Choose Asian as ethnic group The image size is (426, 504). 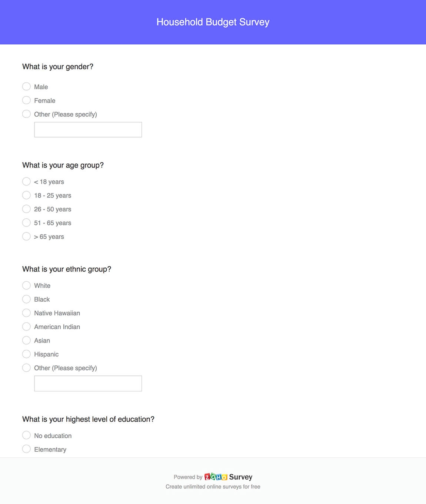pyautogui.click(x=26, y=340)
